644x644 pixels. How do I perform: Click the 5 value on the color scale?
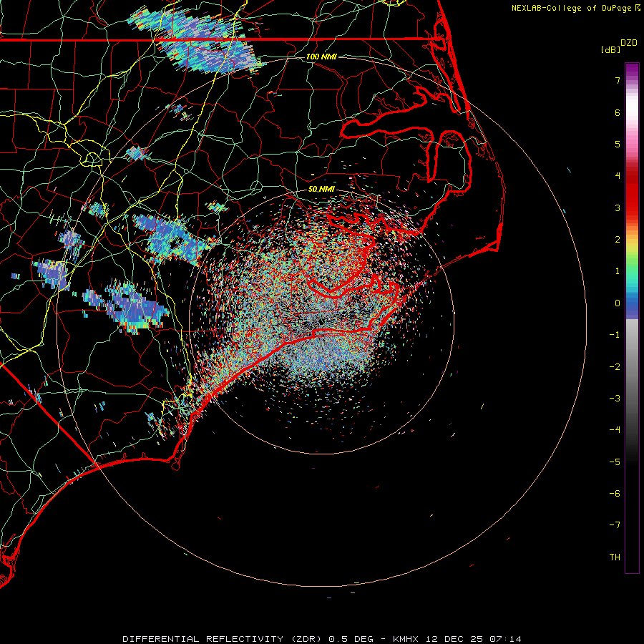pos(618,144)
